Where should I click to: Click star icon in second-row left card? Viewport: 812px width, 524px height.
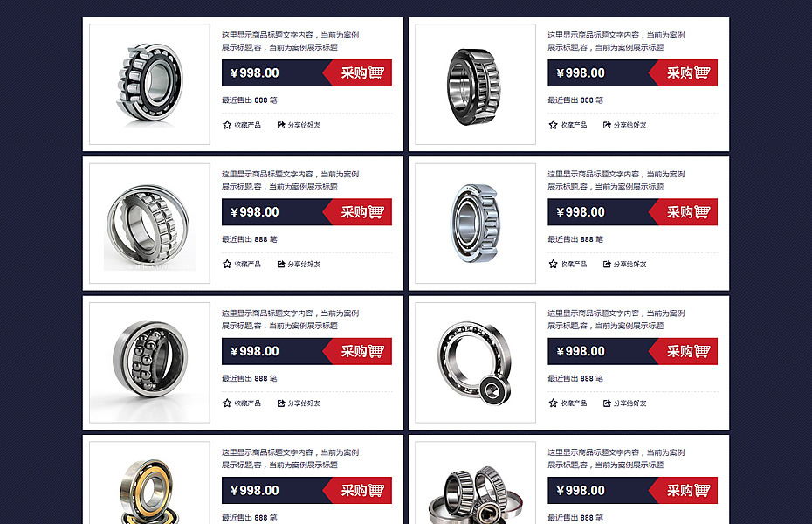pos(227,264)
